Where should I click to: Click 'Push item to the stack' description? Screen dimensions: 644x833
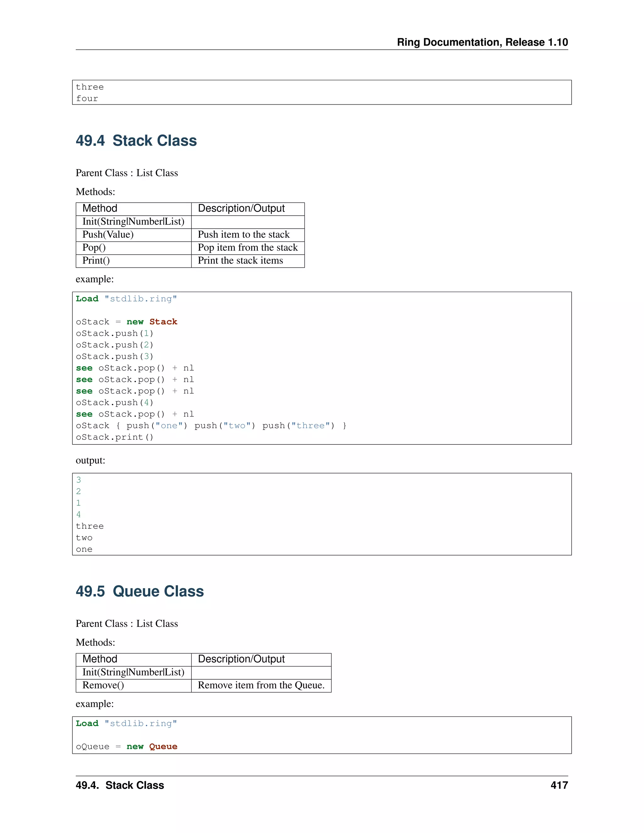point(243,234)
